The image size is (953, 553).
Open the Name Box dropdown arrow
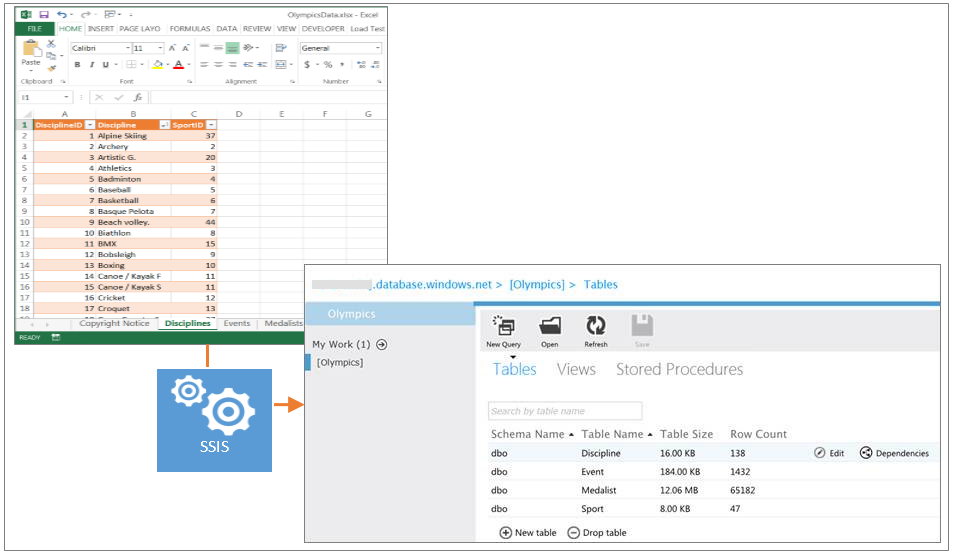pyautogui.click(x=66, y=97)
